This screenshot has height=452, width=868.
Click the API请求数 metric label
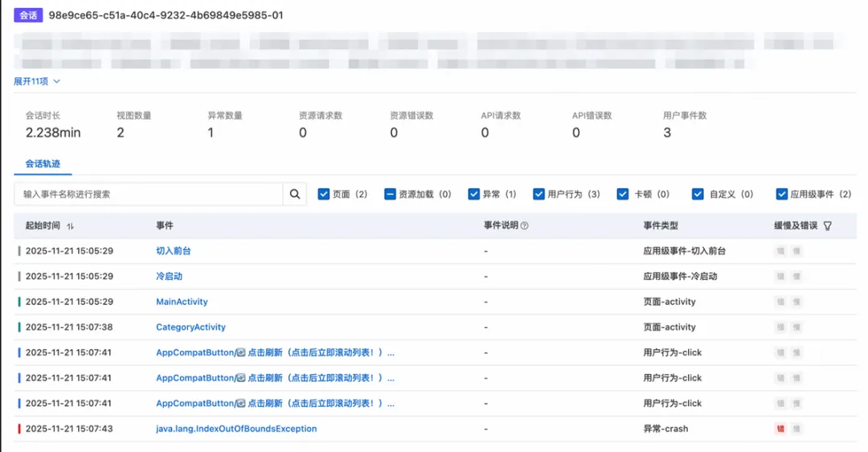coord(501,116)
